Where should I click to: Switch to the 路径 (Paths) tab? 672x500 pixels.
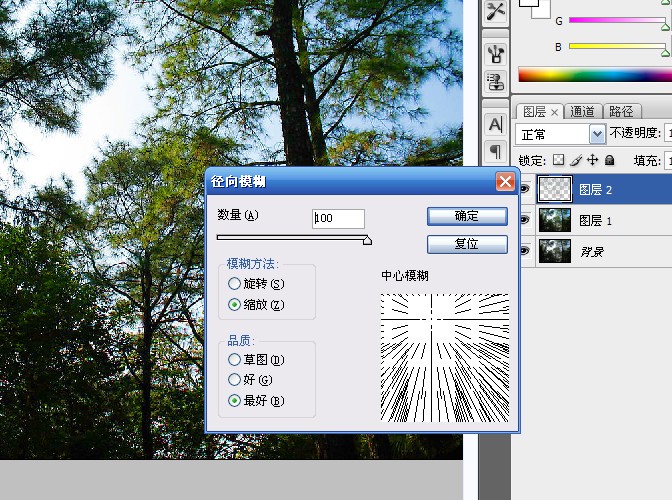(x=621, y=111)
